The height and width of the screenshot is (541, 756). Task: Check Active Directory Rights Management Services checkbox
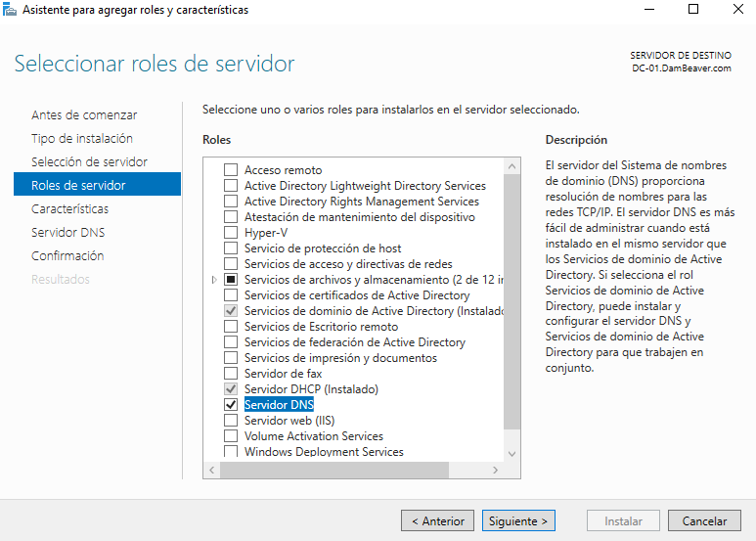click(x=231, y=202)
